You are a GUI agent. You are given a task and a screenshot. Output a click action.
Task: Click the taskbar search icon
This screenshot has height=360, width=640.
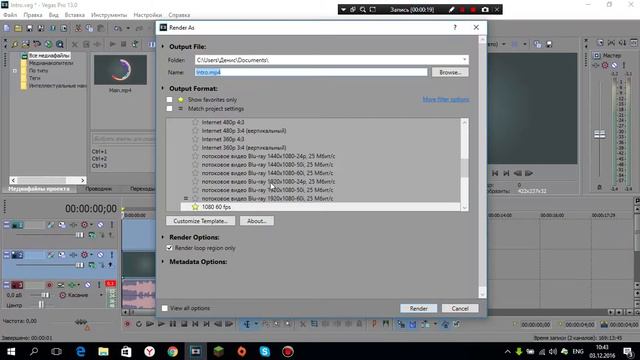point(34,351)
